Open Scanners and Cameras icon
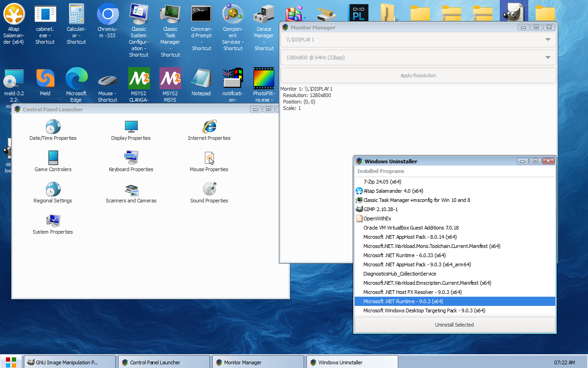 [131, 193]
